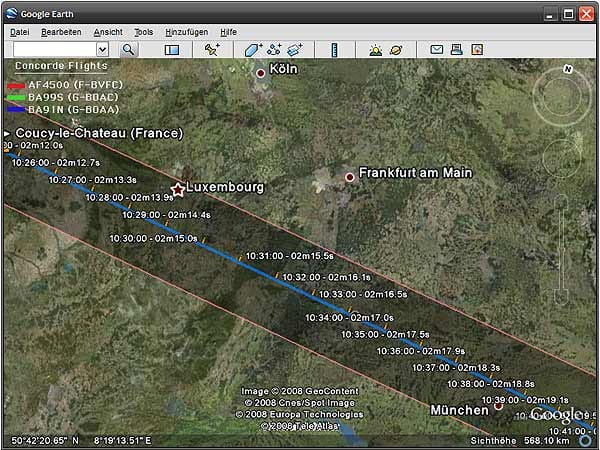The height and width of the screenshot is (450, 600).
Task: Open the Ansicht menu
Action: (108, 32)
